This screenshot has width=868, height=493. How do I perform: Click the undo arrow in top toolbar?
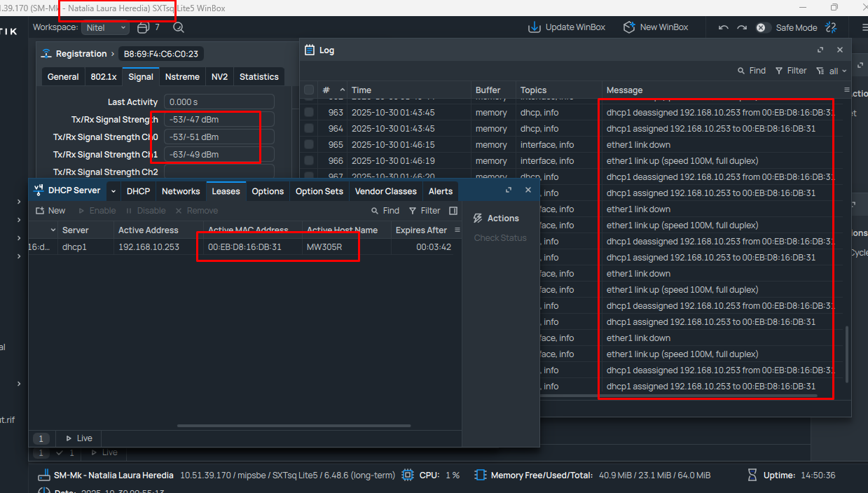[x=724, y=28]
